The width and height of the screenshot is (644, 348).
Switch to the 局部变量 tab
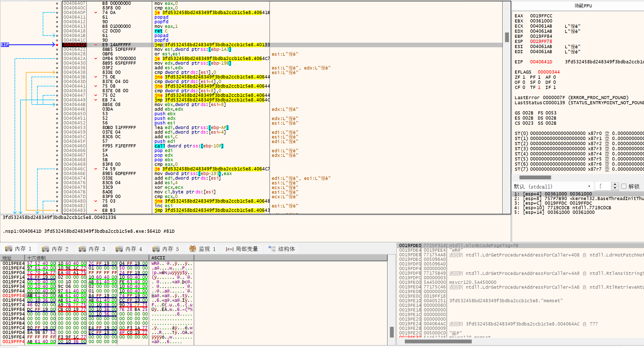point(242,249)
